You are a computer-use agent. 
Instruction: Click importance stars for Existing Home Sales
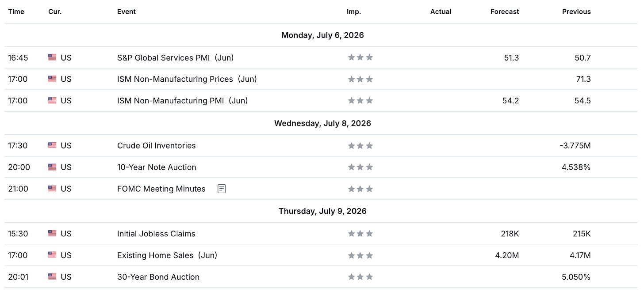pyautogui.click(x=360, y=255)
